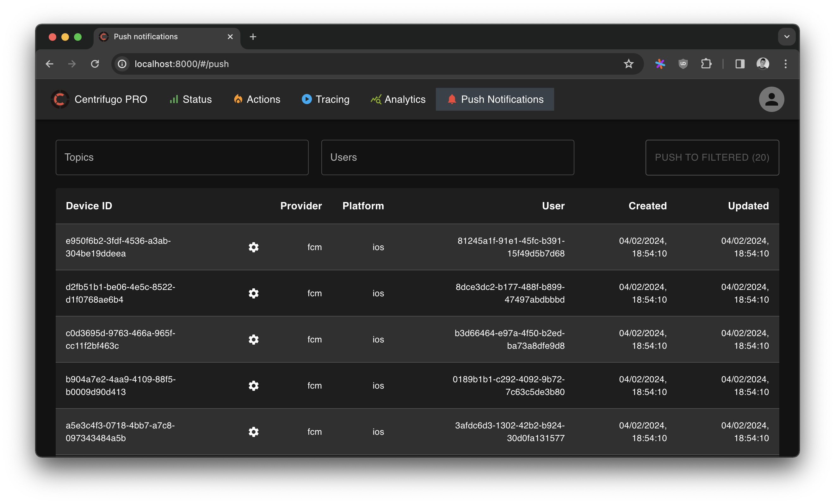
Task: Click gear icon for device a5e3c4f3
Action: (x=253, y=432)
